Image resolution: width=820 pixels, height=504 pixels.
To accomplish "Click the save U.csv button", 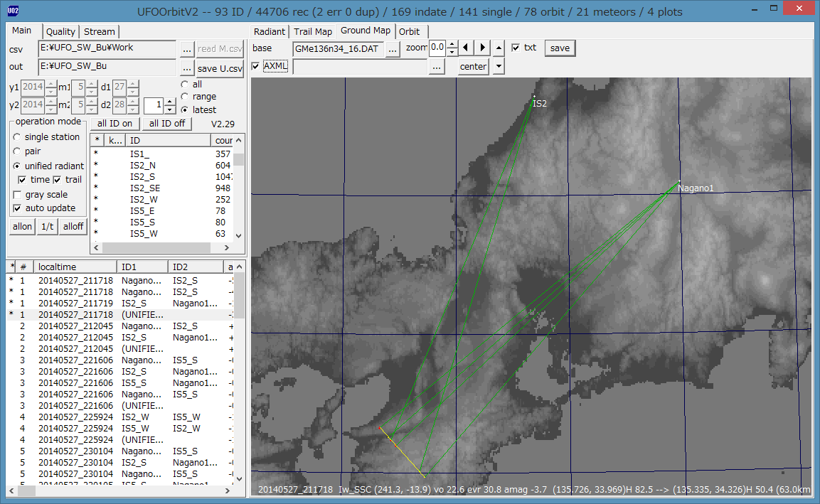I will (220, 68).
